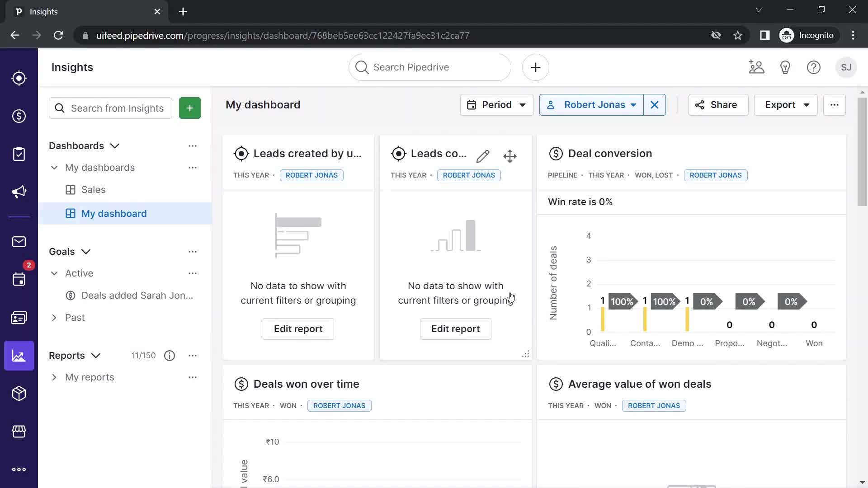This screenshot has height=488, width=868.
Task: Open the Deals dollar-sign icon sidebar
Action: coord(19,116)
